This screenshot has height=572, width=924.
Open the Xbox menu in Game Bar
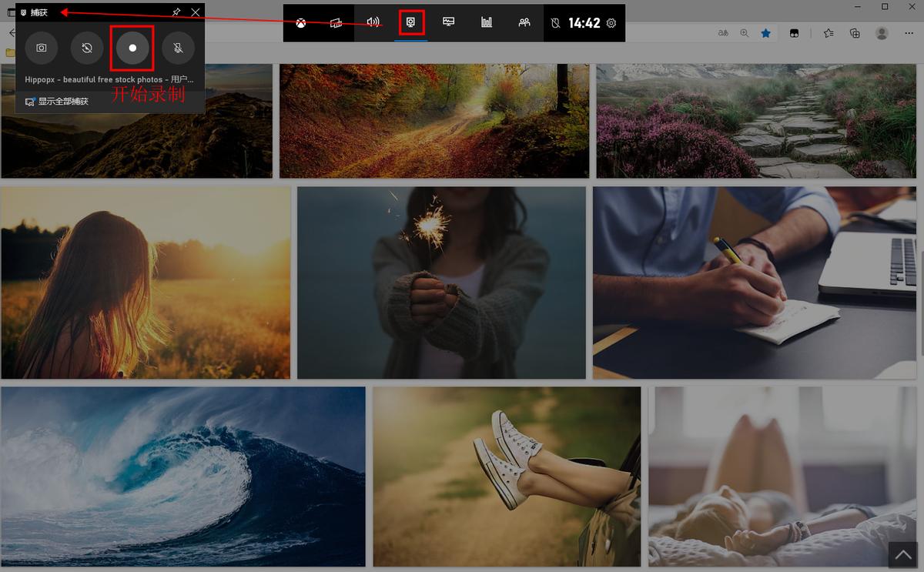301,23
